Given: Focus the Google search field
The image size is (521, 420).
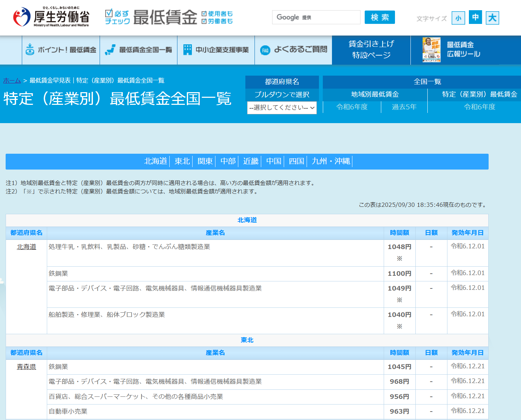Looking at the screenshot, I should tap(316, 17).
